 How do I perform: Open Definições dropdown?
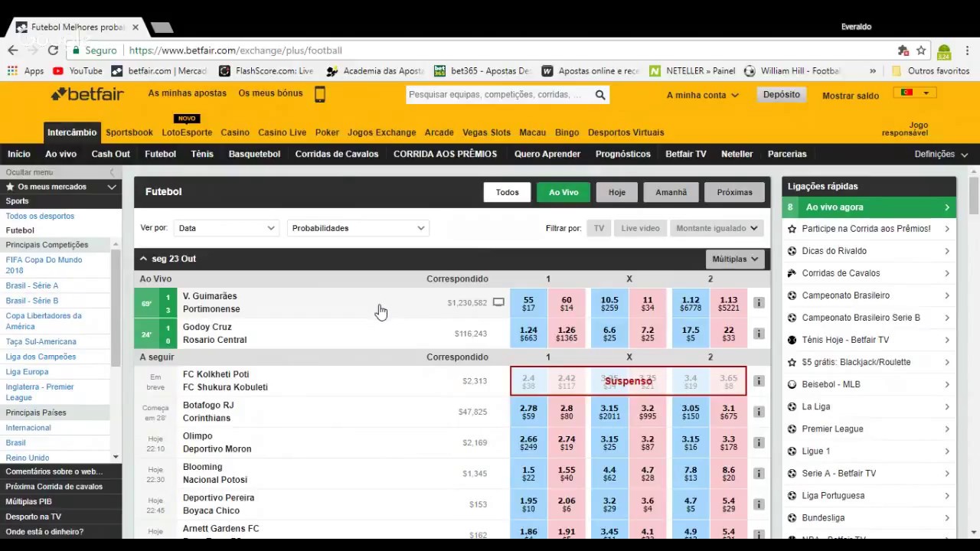pyautogui.click(x=941, y=154)
